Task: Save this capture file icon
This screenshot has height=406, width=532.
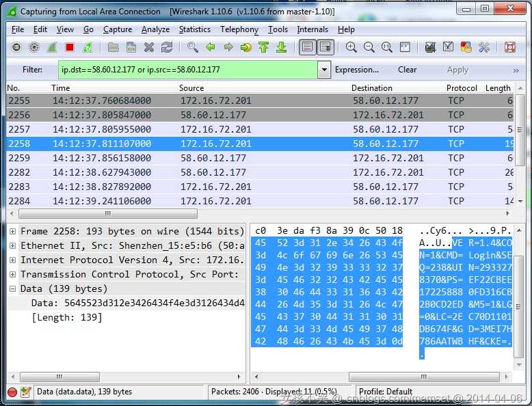Action: (131, 47)
